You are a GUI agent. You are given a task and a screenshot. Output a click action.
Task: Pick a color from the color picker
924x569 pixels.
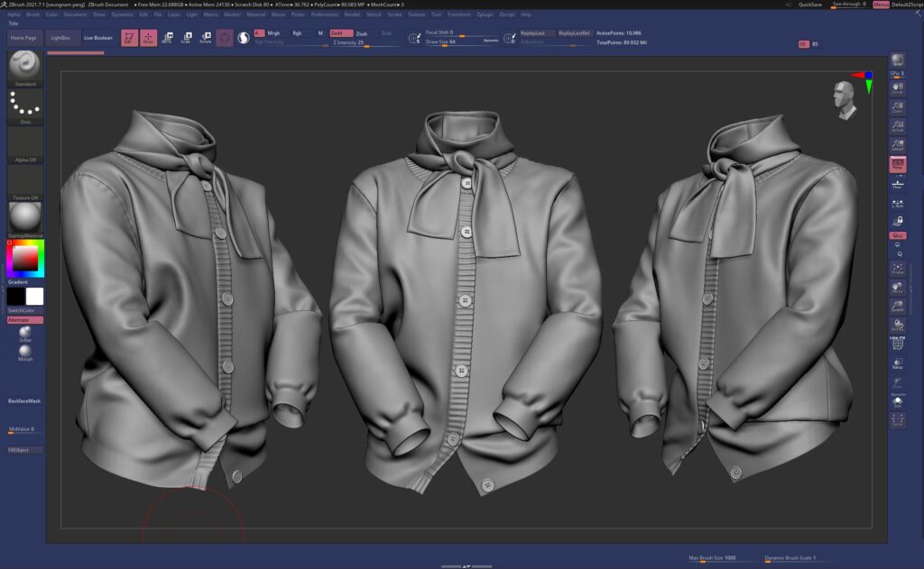[24, 259]
